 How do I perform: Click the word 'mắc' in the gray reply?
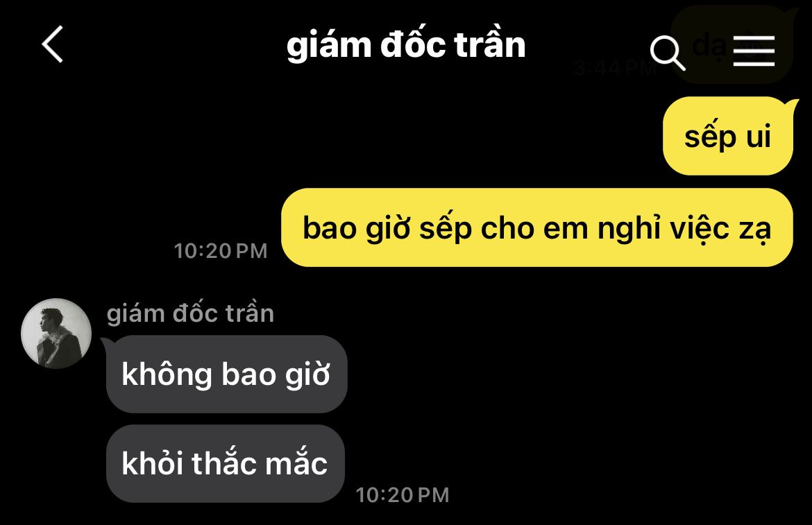(296, 461)
